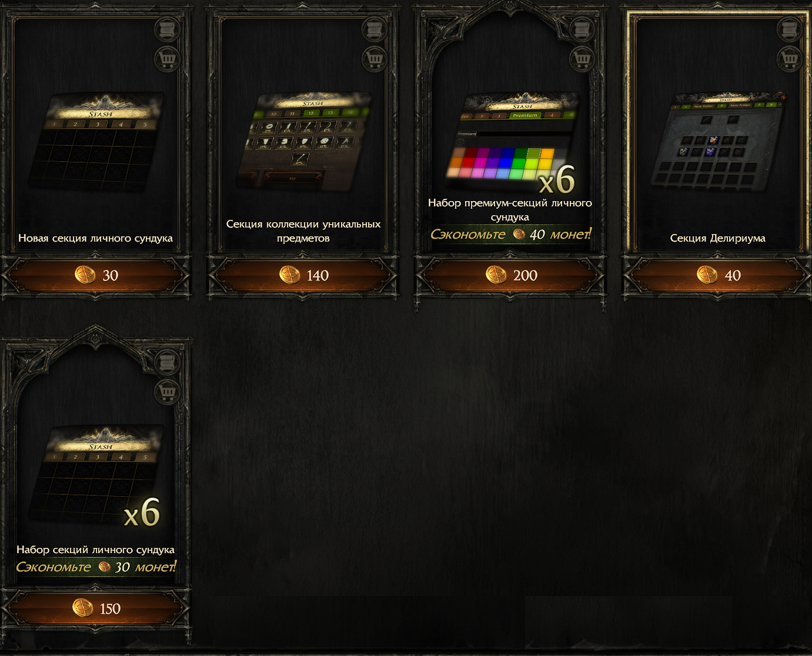Select the premium colored stash tab x6 preview
The image size is (812, 656).
pyautogui.click(x=510, y=143)
